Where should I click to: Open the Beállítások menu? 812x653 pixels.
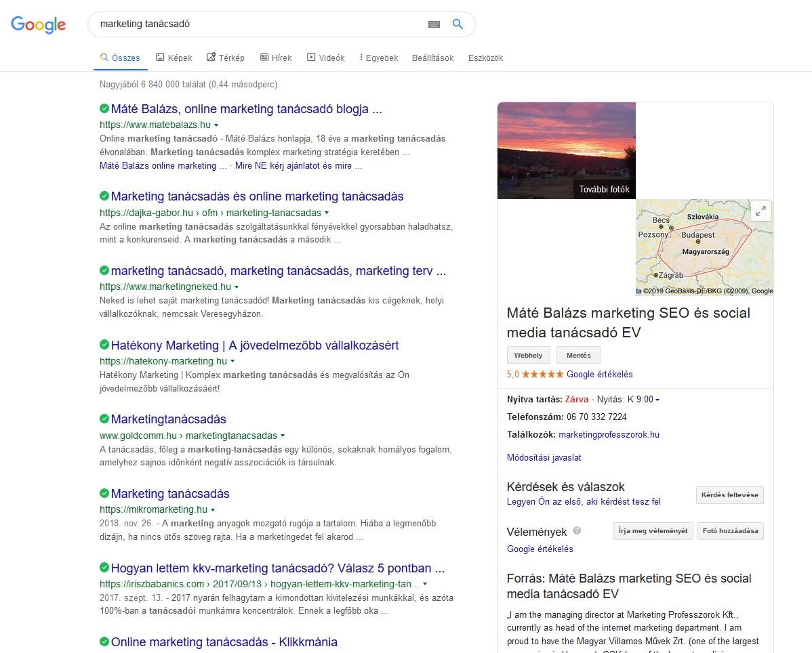432,58
